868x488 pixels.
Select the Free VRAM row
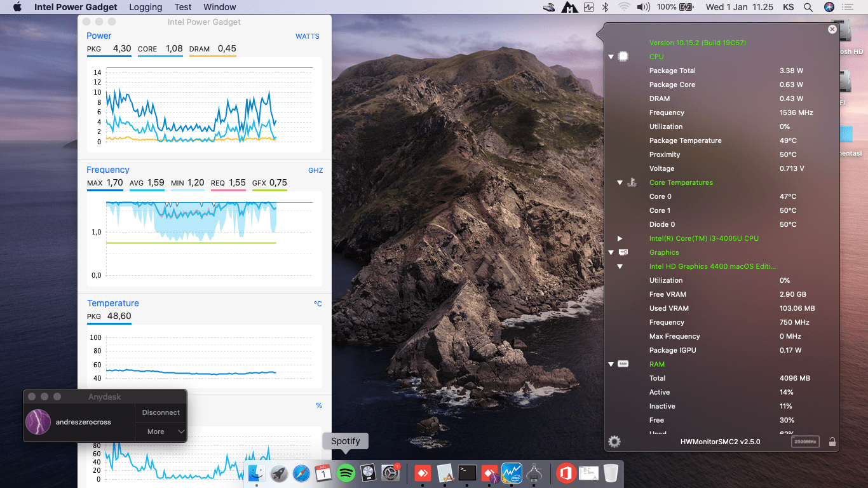pyautogui.click(x=721, y=294)
